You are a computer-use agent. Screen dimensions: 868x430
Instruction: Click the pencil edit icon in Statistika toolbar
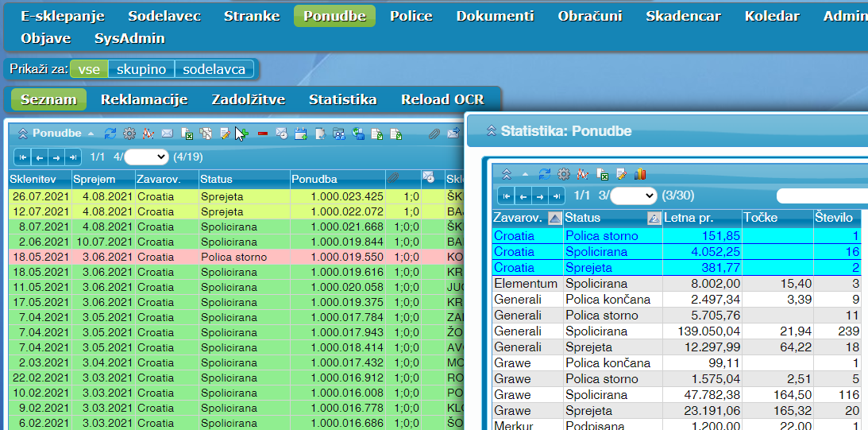[621, 174]
